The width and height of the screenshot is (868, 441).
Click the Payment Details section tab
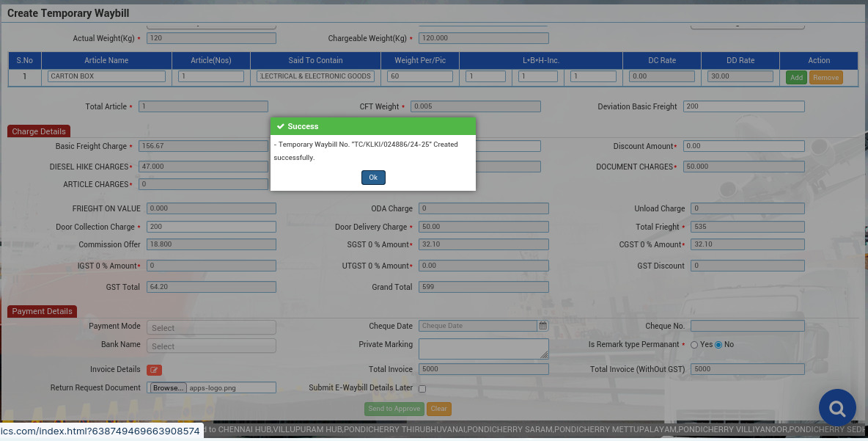tap(43, 311)
